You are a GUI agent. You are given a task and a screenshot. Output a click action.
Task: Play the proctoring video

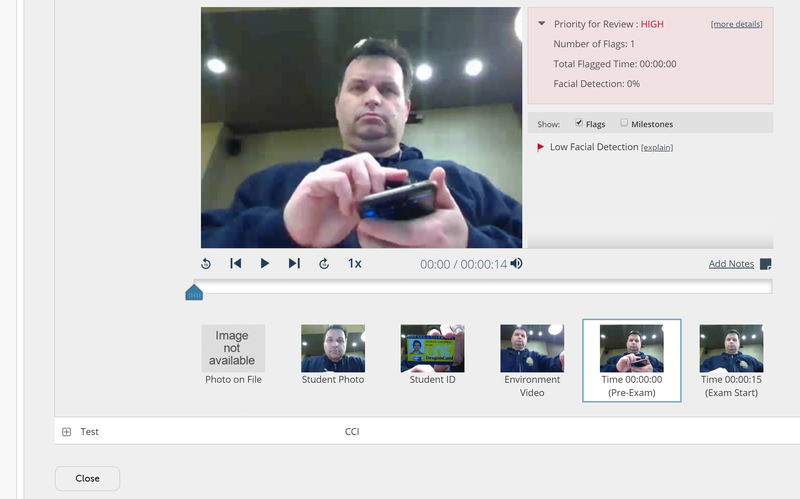click(264, 263)
